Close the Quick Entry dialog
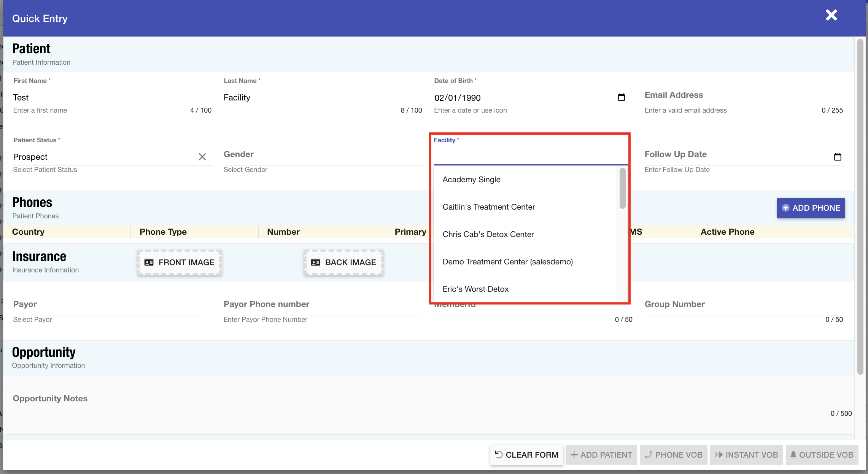Viewport: 868px width, 474px height. (831, 15)
